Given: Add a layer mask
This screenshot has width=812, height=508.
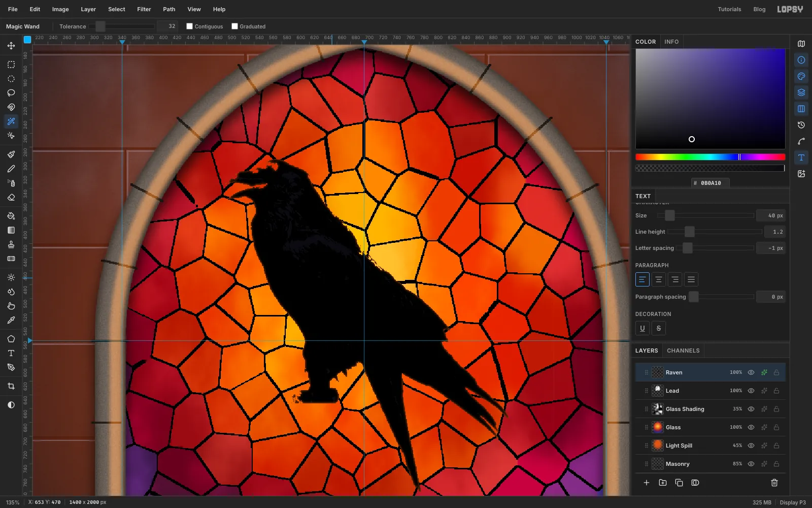Looking at the screenshot, I should point(695,483).
